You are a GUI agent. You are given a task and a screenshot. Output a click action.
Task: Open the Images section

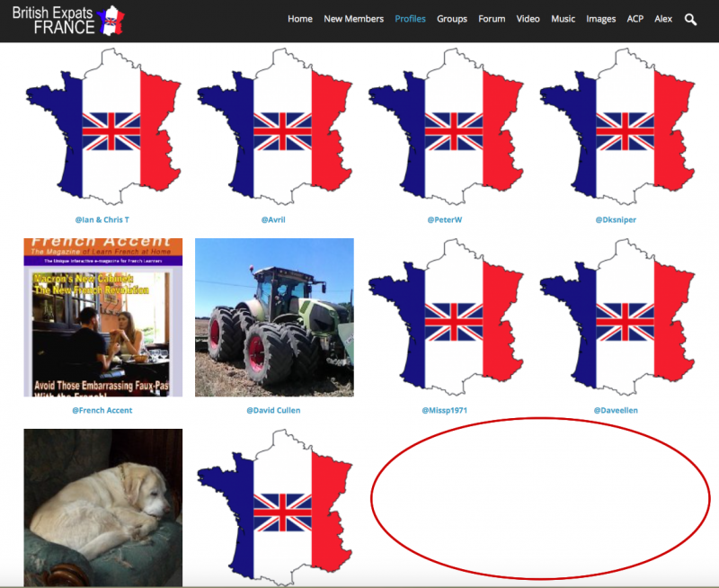coord(600,19)
